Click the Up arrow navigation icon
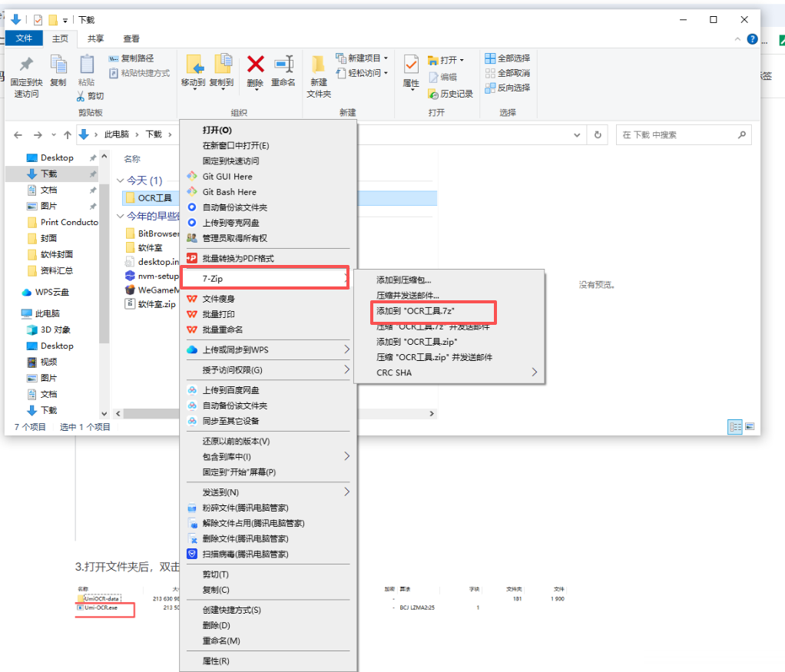The image size is (785, 672). 68,134
